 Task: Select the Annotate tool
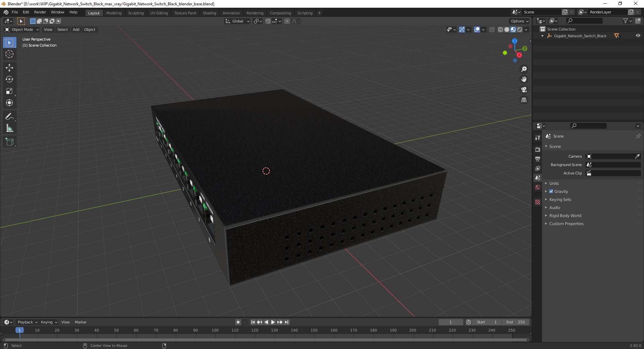pyautogui.click(x=9, y=117)
